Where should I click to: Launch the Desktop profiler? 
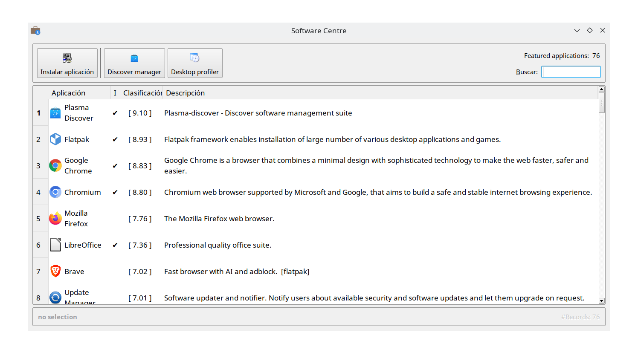tap(195, 63)
